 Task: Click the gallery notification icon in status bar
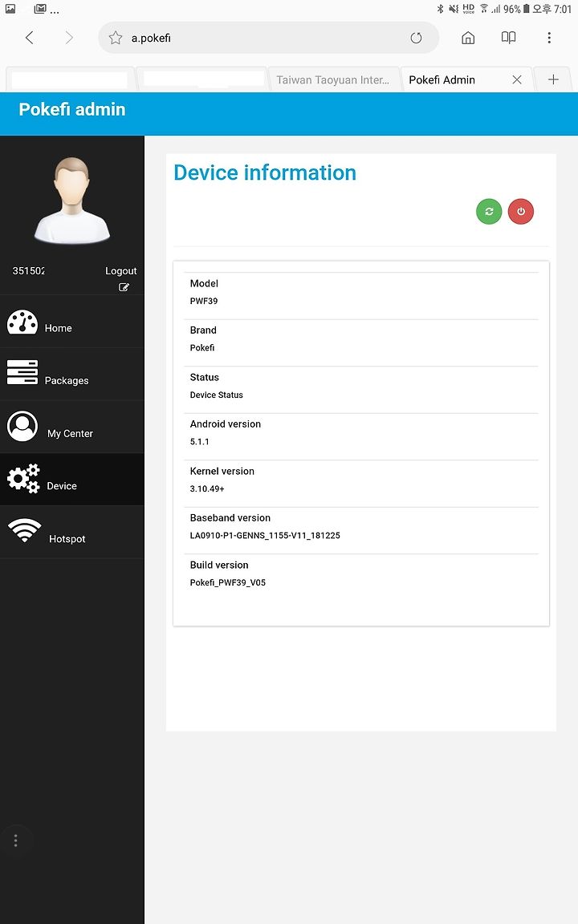[10, 8]
